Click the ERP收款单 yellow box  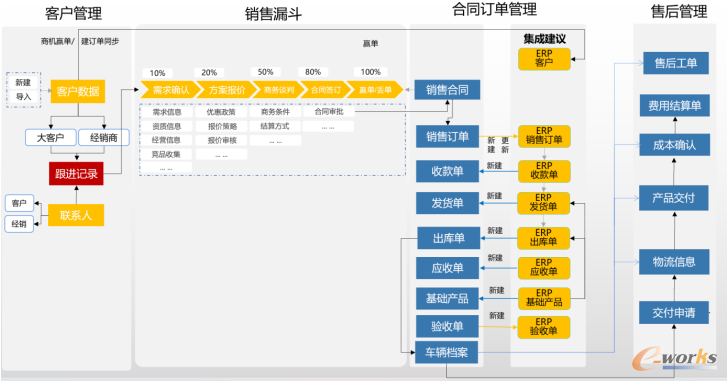(x=544, y=171)
